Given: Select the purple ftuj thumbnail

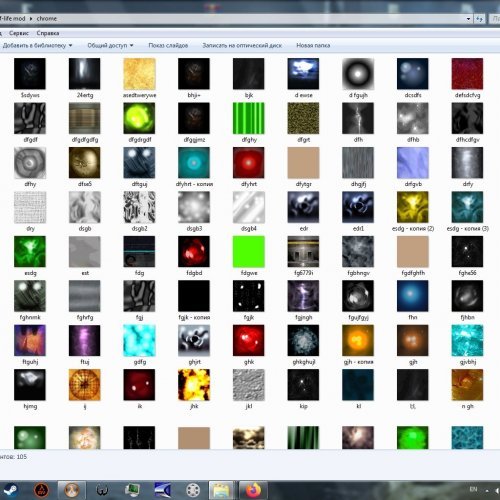Looking at the screenshot, I should coord(85,340).
